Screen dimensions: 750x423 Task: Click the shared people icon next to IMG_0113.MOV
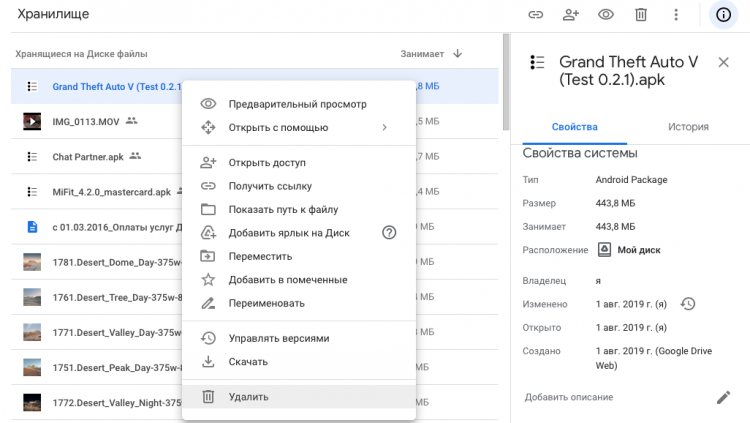pyautogui.click(x=132, y=121)
